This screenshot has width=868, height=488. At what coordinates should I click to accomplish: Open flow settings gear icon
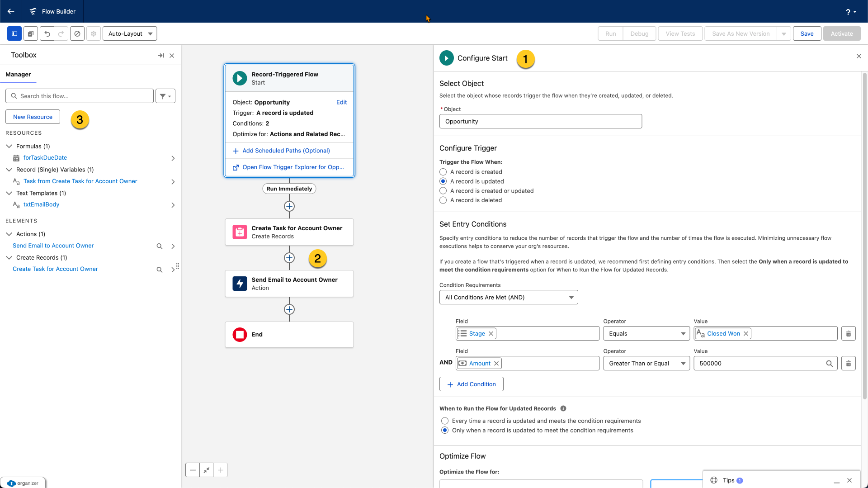(94, 33)
